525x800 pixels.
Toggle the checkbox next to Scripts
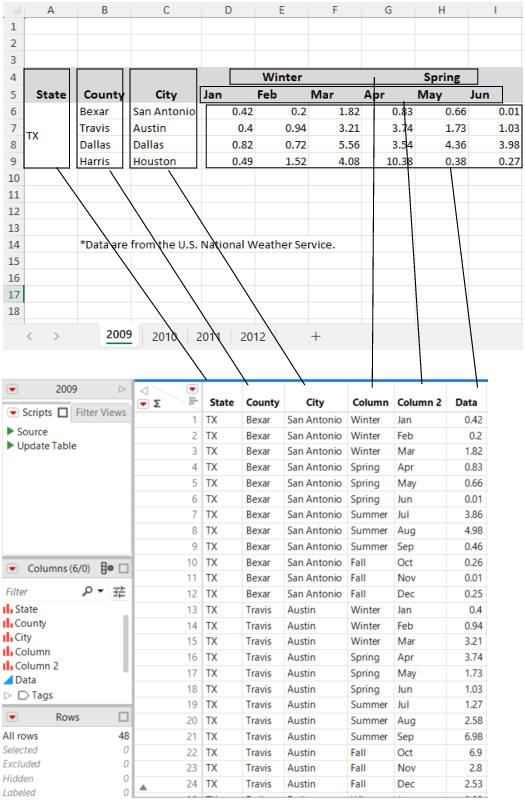[63, 413]
